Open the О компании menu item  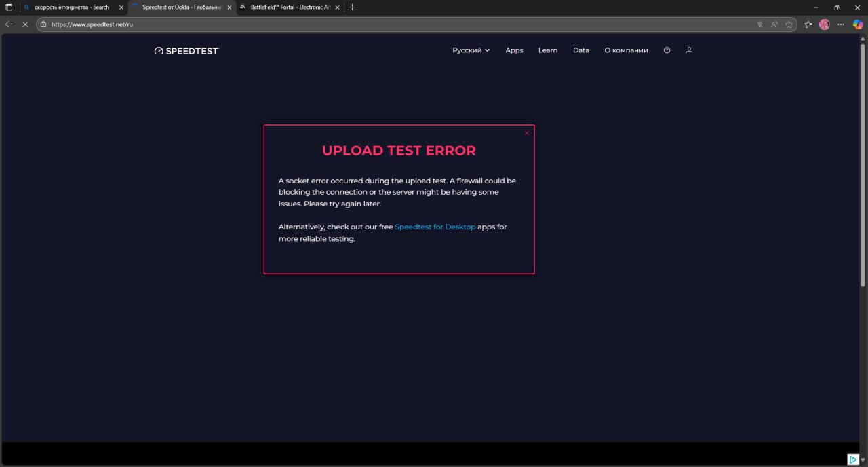coord(626,50)
